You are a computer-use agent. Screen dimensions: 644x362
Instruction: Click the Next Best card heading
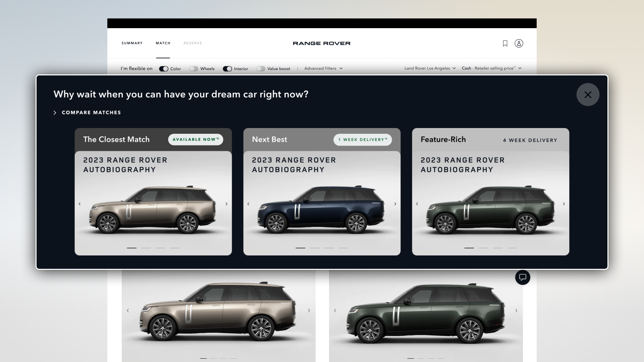pyautogui.click(x=270, y=139)
